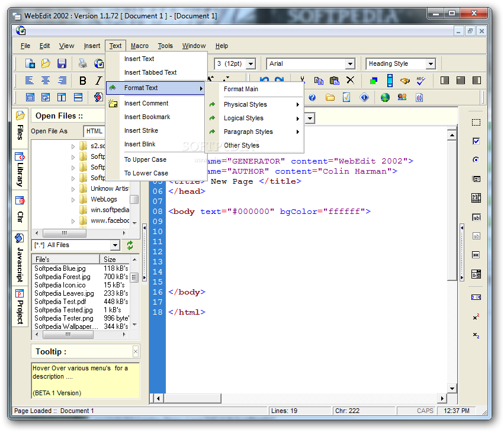Switch to the Project side tab
Screen dimensions: 504x432
click(20, 306)
